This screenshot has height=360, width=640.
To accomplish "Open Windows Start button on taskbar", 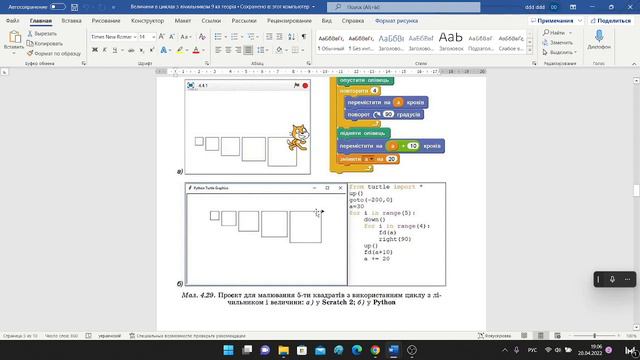I will tap(229, 350).
